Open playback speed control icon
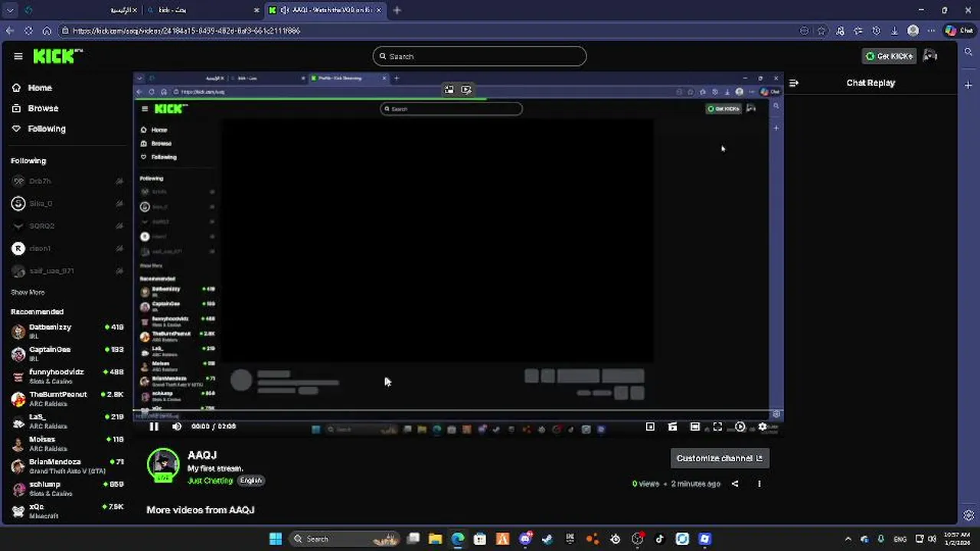980x551 pixels. click(x=740, y=427)
